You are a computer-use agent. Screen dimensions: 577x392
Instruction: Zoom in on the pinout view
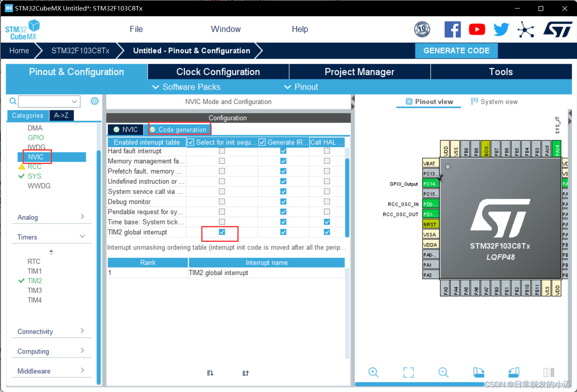pyautogui.click(x=373, y=372)
